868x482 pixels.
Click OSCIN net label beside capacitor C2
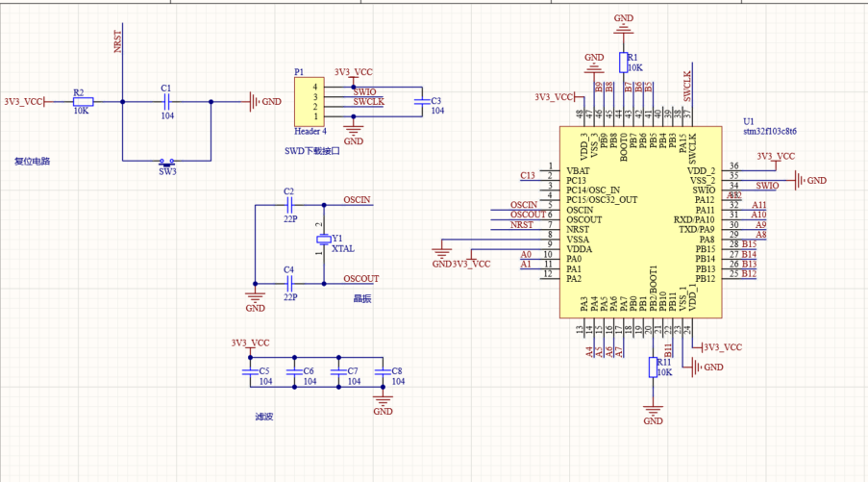pyautogui.click(x=357, y=200)
